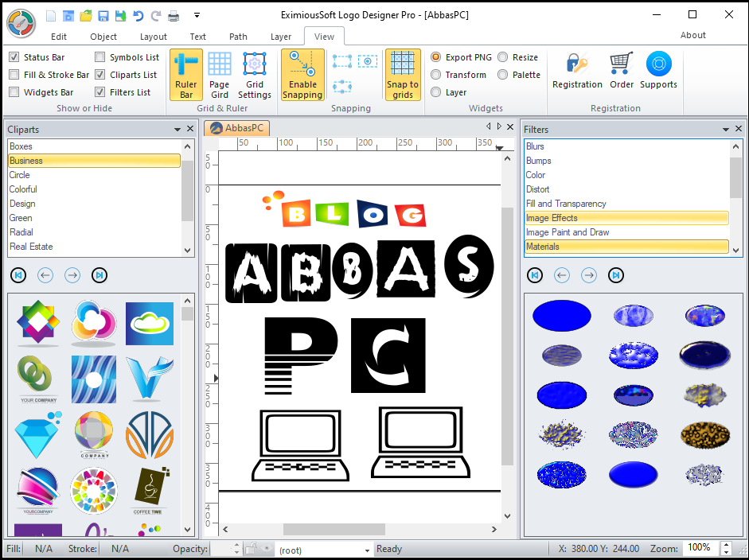
Task: Open the quick access toolbar customize dropdown
Action: click(x=197, y=15)
